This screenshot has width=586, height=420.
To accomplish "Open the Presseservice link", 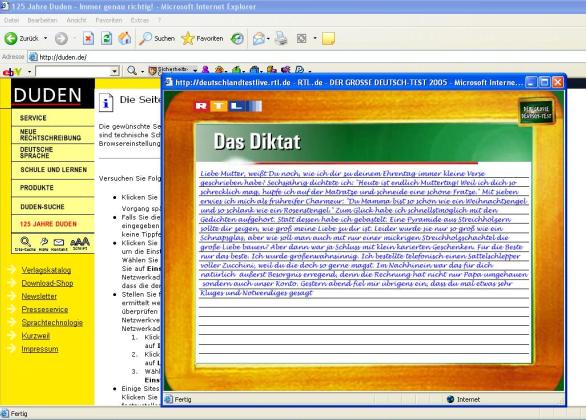I will tap(44, 309).
